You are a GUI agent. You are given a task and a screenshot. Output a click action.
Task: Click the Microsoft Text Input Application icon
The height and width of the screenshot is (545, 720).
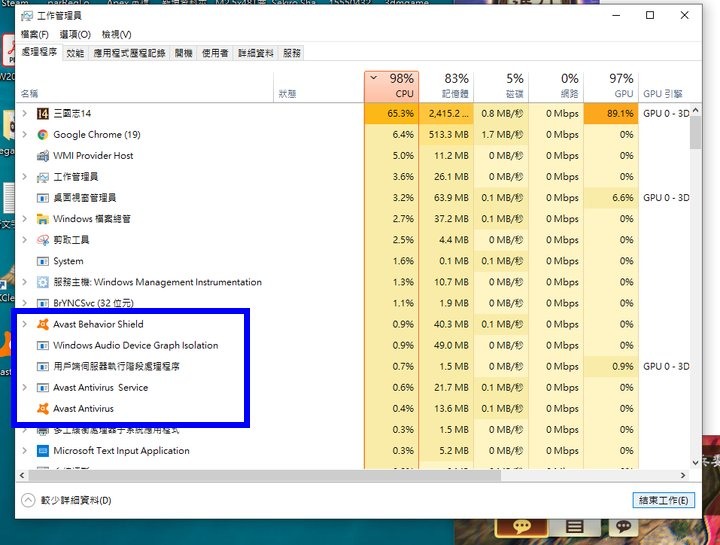[x=43, y=451]
